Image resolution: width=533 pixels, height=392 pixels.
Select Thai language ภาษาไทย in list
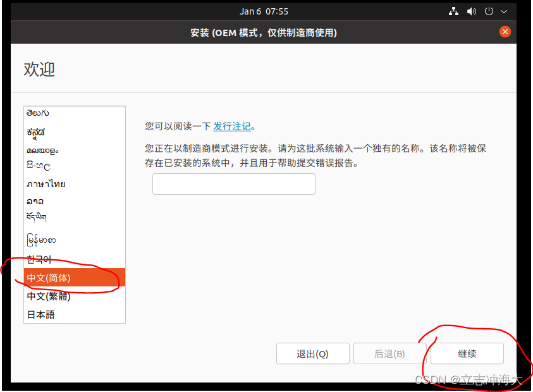tap(75, 184)
